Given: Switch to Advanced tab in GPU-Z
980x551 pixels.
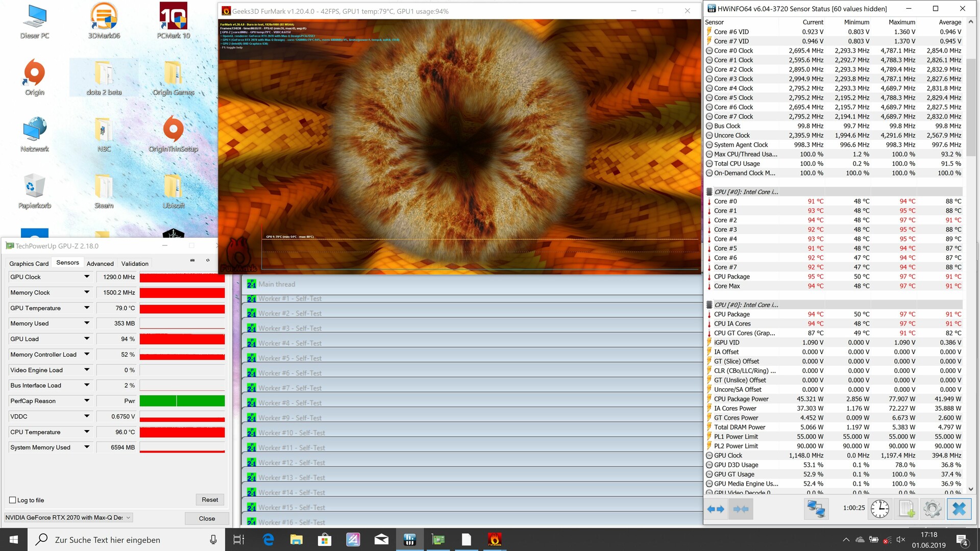Looking at the screenshot, I should pyautogui.click(x=100, y=263).
